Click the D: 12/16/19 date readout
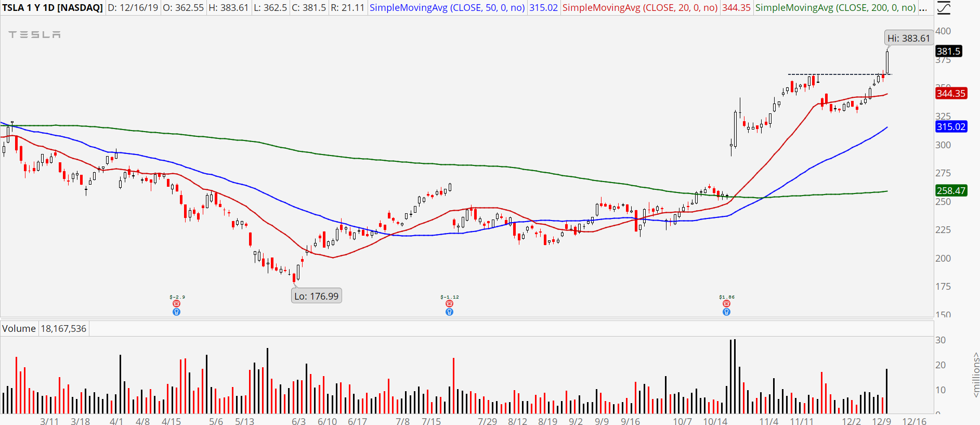 coord(133,8)
